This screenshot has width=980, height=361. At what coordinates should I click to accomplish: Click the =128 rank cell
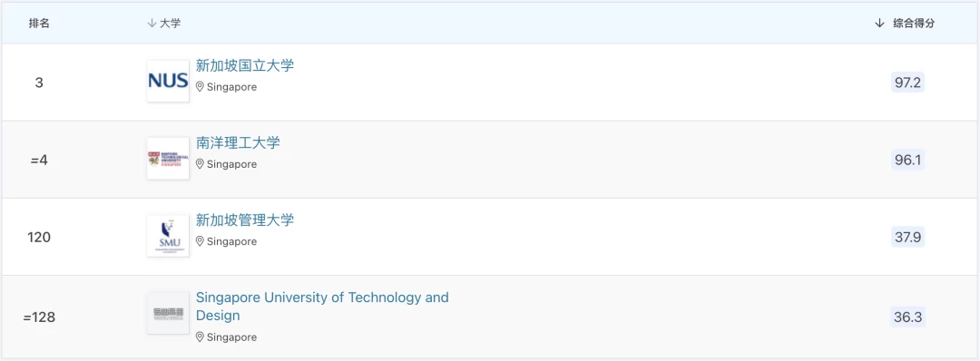[x=39, y=317]
